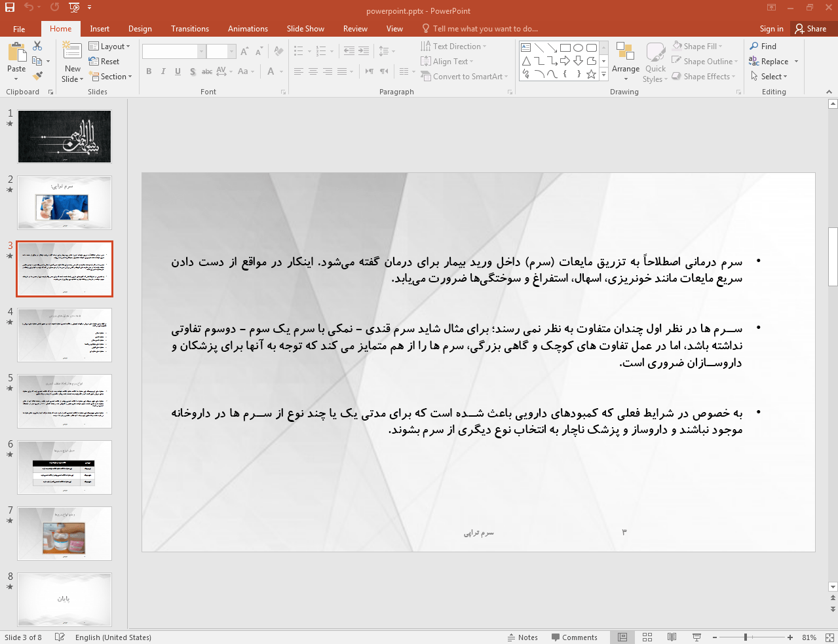Open the Section dropdown
The image size is (838, 644).
(x=111, y=77)
